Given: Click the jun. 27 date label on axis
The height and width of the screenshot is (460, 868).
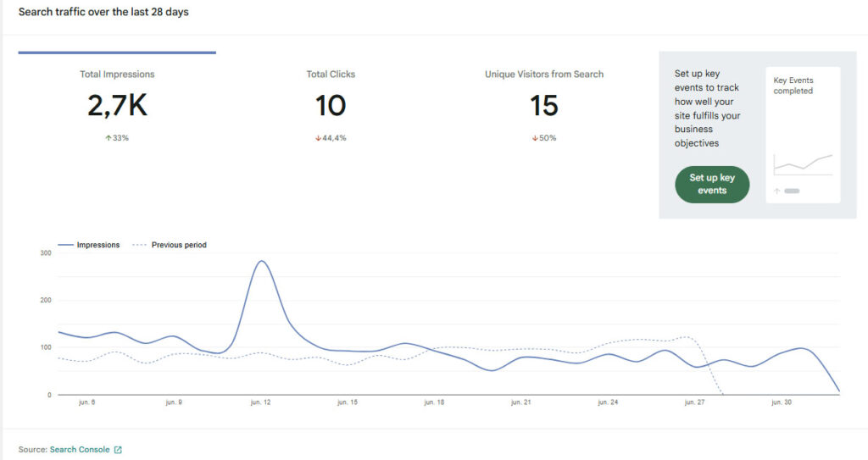Looking at the screenshot, I should point(694,402).
